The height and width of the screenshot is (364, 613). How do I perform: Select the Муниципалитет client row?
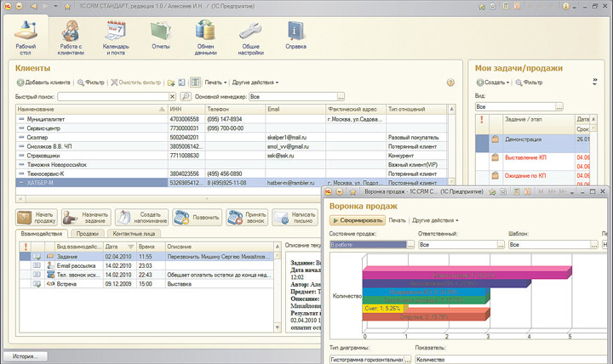click(232, 119)
